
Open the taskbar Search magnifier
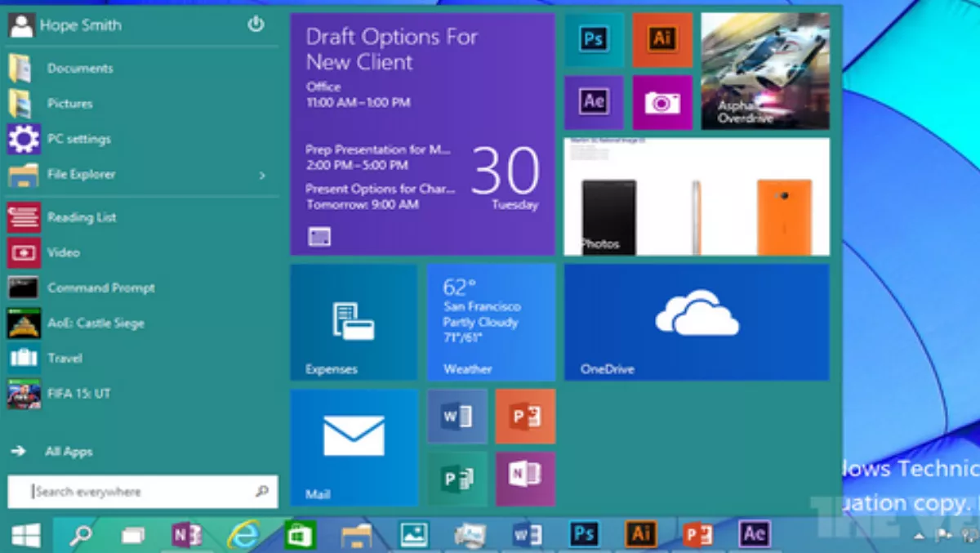click(80, 535)
